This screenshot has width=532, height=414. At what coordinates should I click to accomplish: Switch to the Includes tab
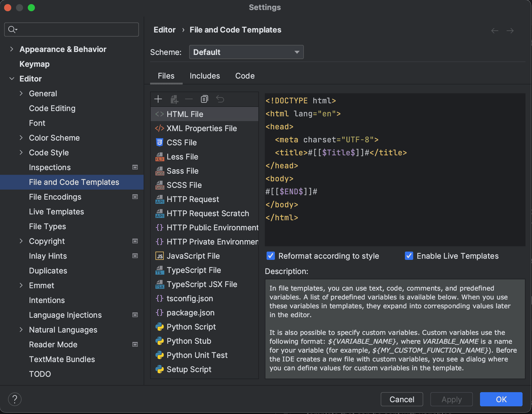(205, 76)
